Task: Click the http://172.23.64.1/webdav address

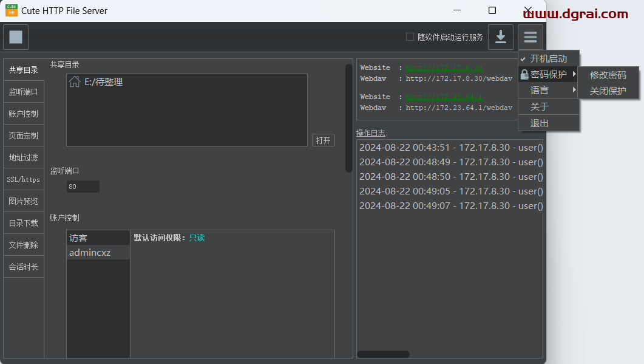Action: (x=459, y=108)
